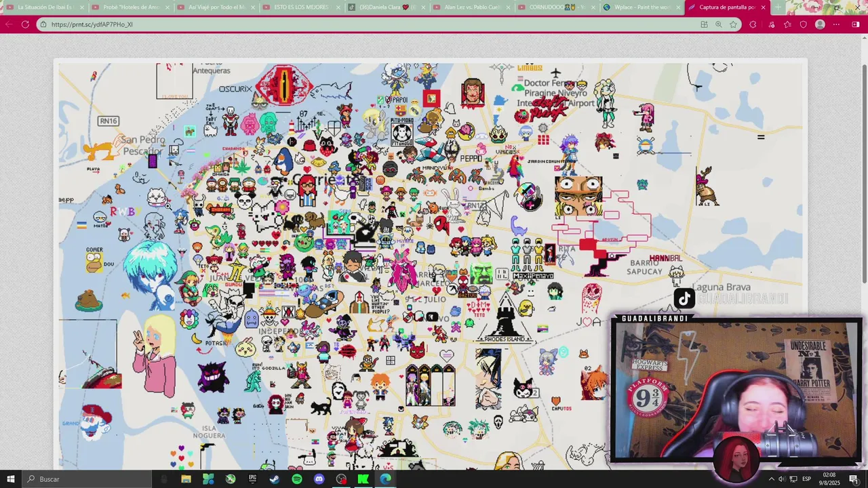Close the Captura de pantalla tab
868x488 pixels.
(763, 7)
